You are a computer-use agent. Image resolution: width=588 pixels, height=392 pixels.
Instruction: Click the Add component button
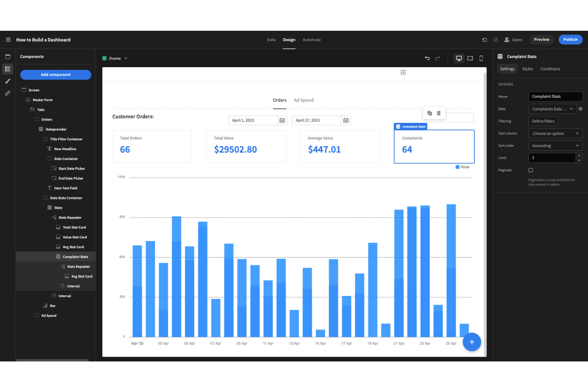tap(56, 75)
